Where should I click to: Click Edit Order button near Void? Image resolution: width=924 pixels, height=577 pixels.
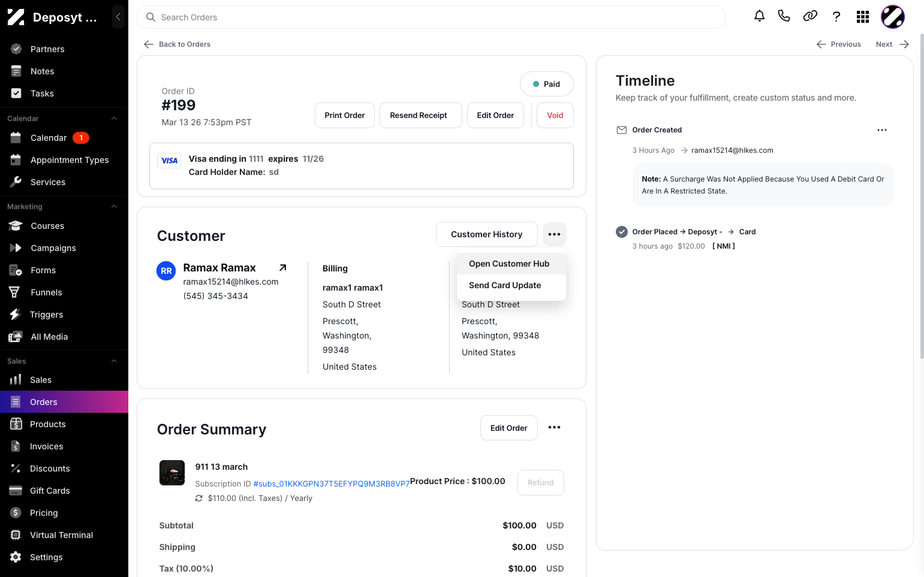click(x=495, y=115)
